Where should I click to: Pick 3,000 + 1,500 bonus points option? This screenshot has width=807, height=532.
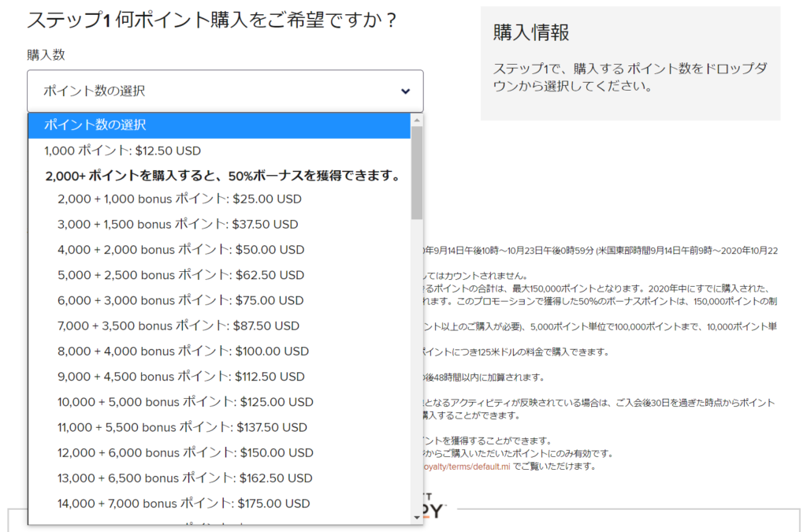coord(178,225)
